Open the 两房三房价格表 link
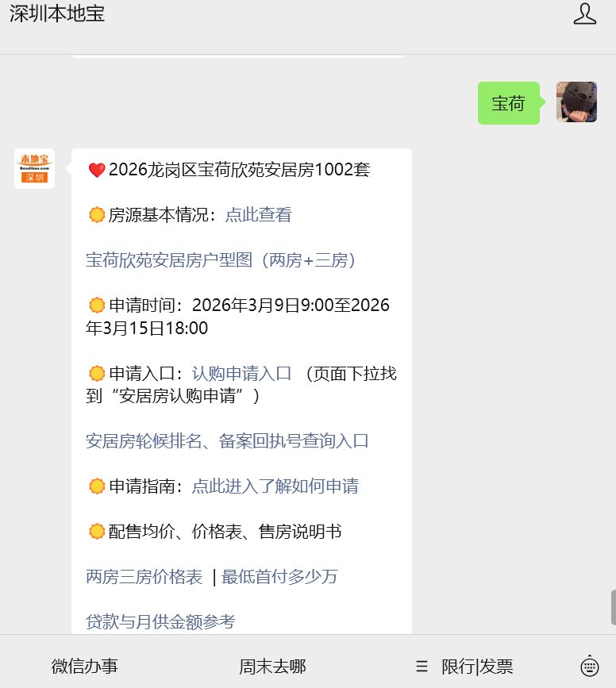Screen dimensions: 616x688 [144, 577]
